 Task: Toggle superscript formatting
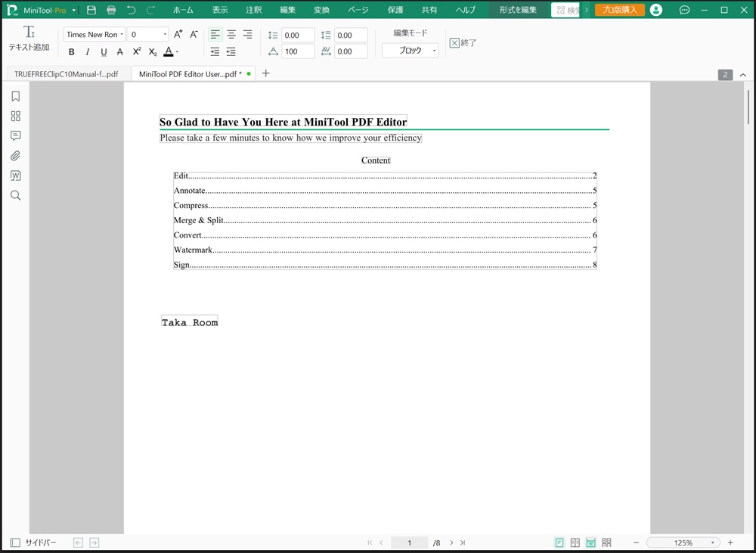click(137, 51)
